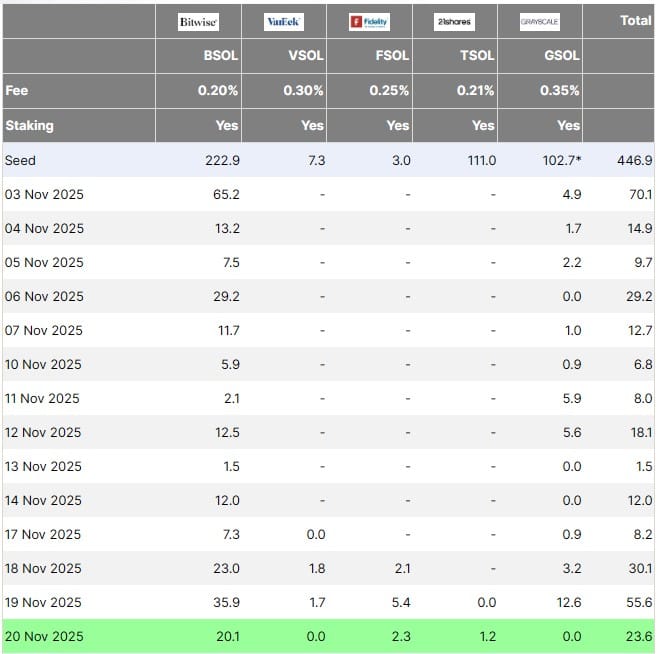Select the FSOL column header
Screen dimensions: 662x654
[x=390, y=56]
